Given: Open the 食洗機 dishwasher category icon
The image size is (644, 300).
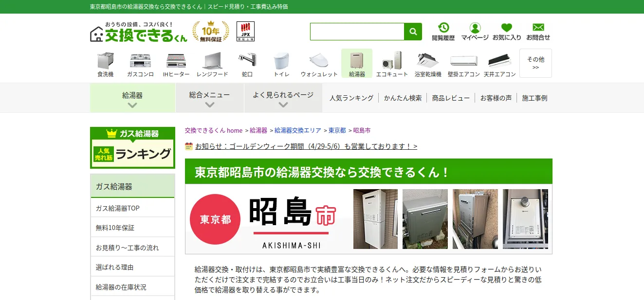Looking at the screenshot, I should pos(105,64).
